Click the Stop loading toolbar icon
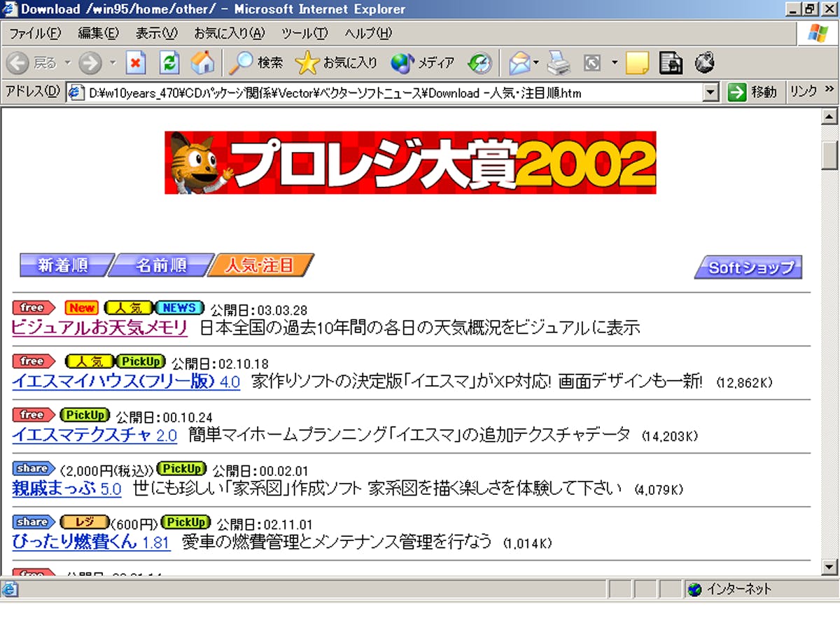This screenshot has width=840, height=630. click(x=136, y=64)
